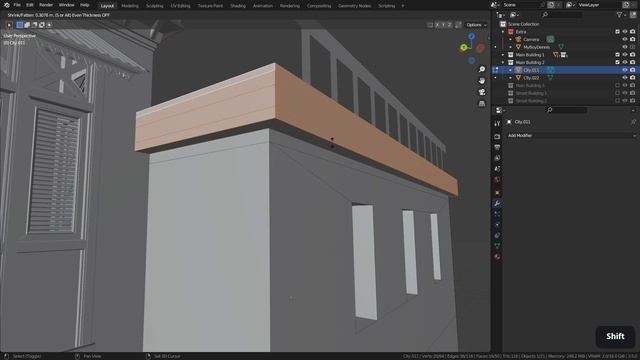This screenshot has height=360, width=640.
Task: Collapse the Main Building 1 collection
Action: point(503,55)
